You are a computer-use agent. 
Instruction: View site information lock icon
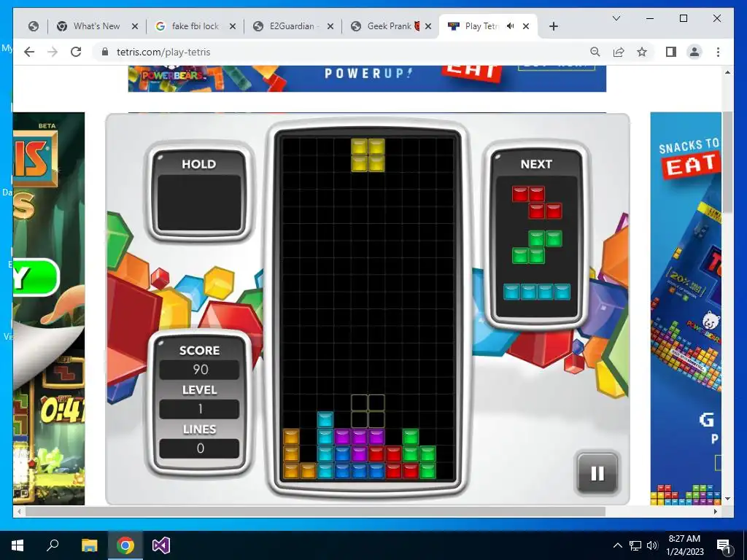(x=105, y=52)
